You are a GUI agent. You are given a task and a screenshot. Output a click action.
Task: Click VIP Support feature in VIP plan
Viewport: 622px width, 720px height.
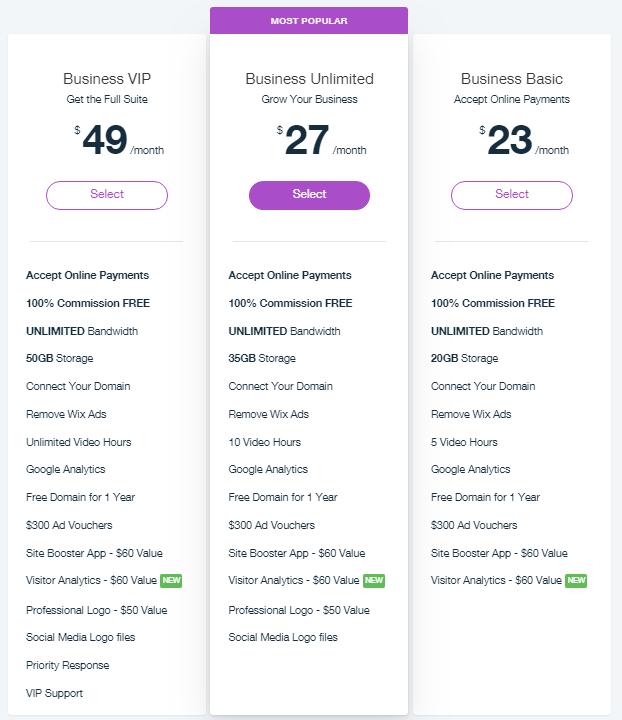click(54, 693)
